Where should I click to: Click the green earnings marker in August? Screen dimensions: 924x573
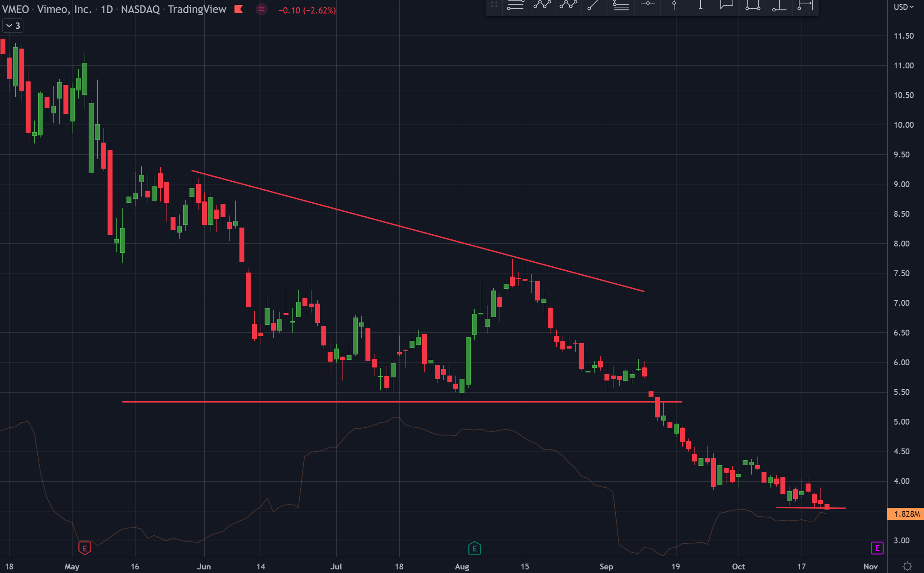coord(474,548)
